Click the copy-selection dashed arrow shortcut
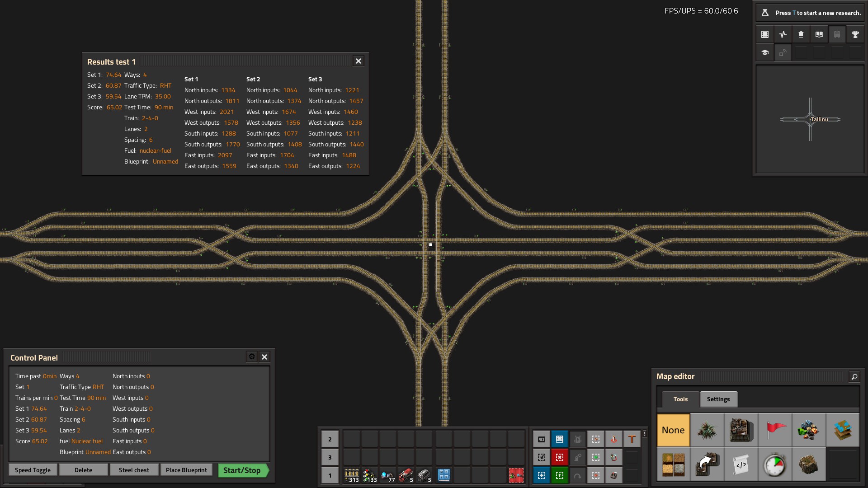Image resolution: width=868 pixels, height=488 pixels. click(542, 457)
